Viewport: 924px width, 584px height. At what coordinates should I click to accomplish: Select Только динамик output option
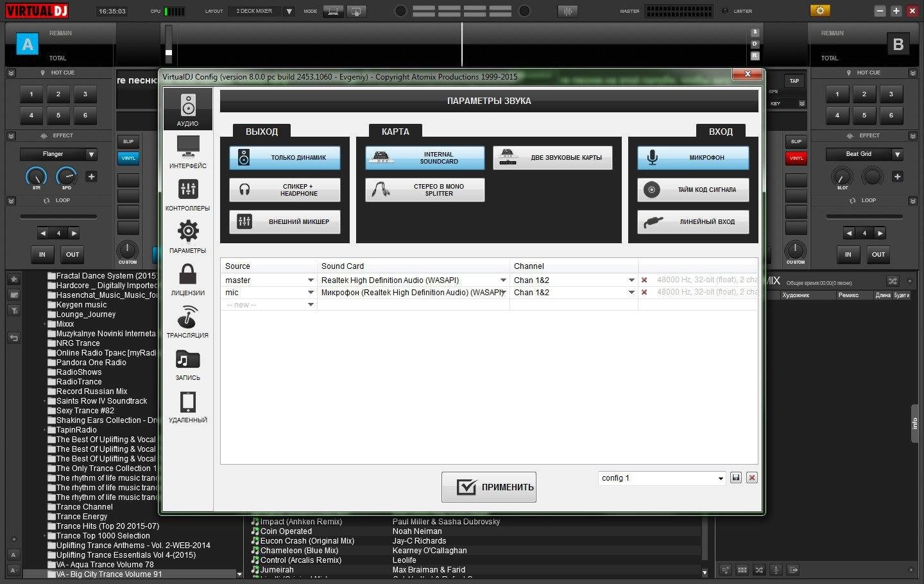pyautogui.click(x=285, y=158)
